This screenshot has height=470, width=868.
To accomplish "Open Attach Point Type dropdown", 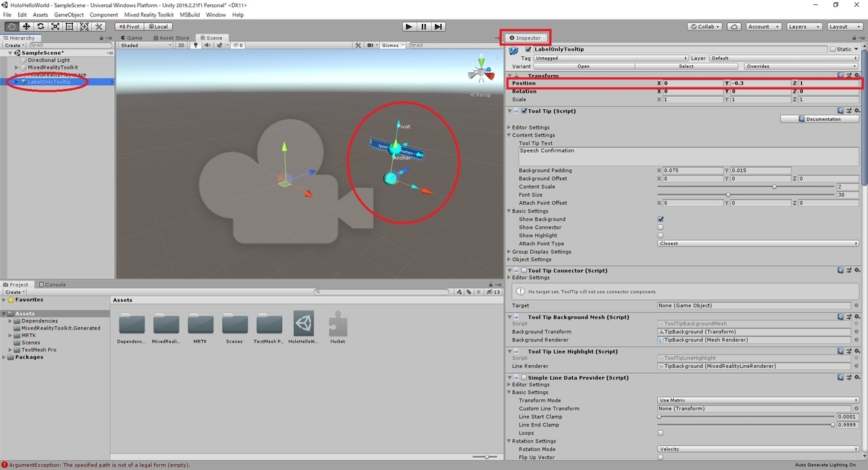I will pyautogui.click(x=757, y=244).
